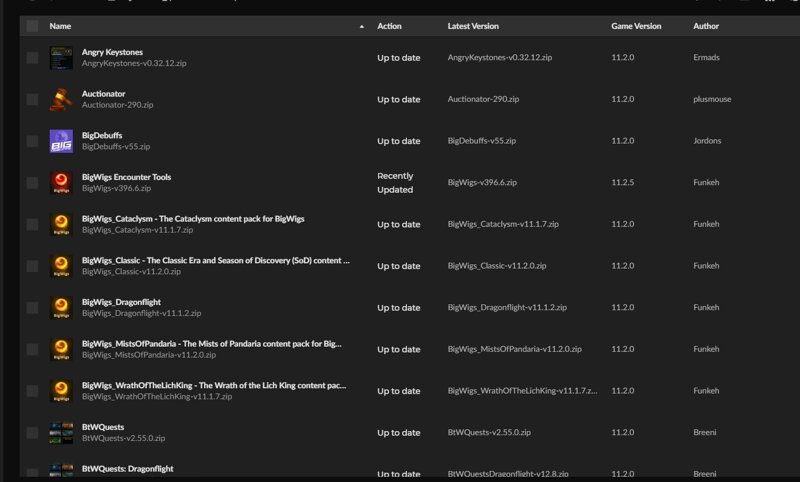Image resolution: width=800 pixels, height=482 pixels.
Task: Click the BigDebuffs purple icon
Action: tap(61, 141)
